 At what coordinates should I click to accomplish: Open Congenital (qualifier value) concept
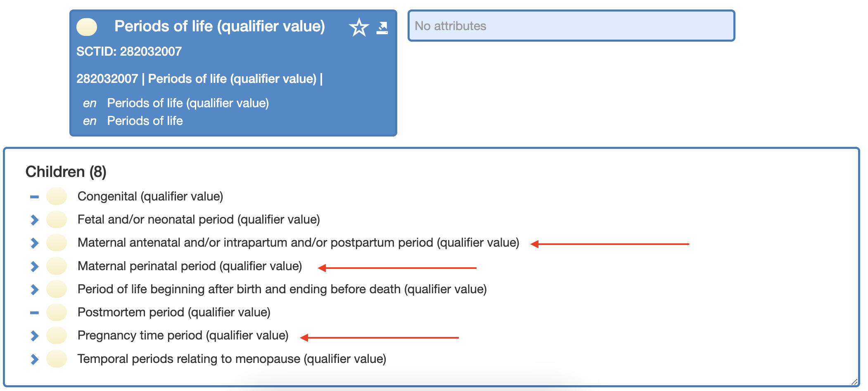pos(150,196)
